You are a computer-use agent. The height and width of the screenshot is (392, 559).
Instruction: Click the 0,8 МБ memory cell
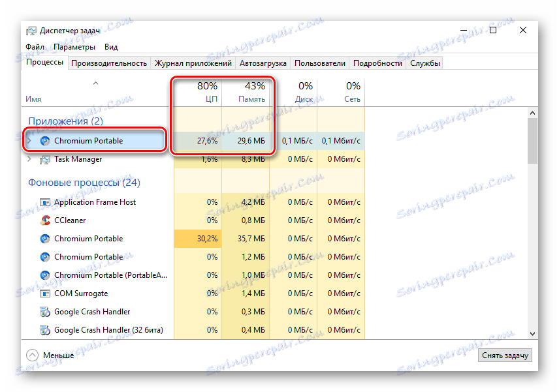click(x=246, y=220)
